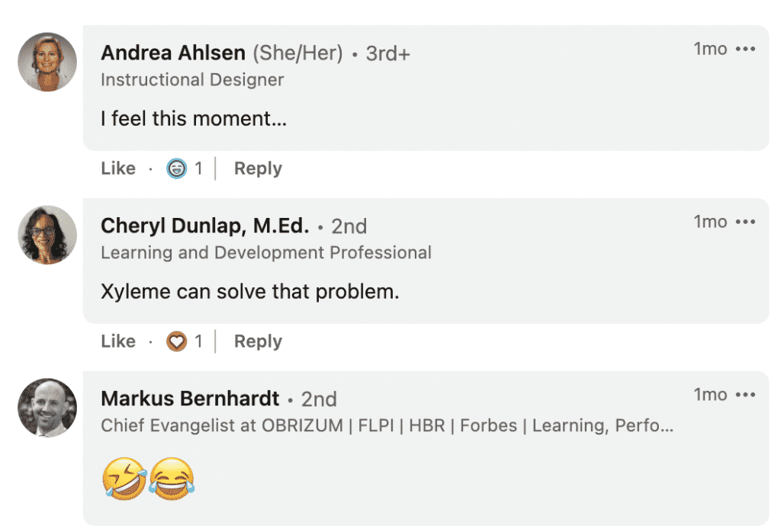Like Andrea Ahlsen's comment

(x=118, y=168)
